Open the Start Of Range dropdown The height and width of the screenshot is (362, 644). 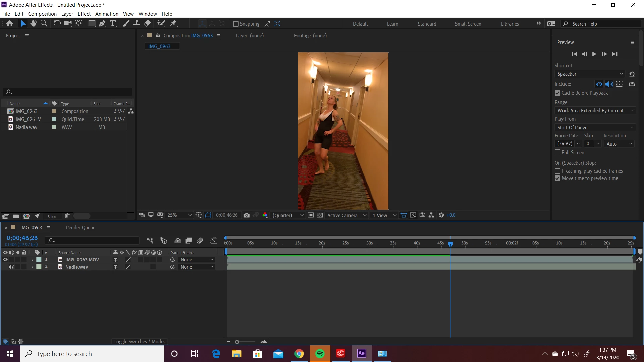[595, 128]
